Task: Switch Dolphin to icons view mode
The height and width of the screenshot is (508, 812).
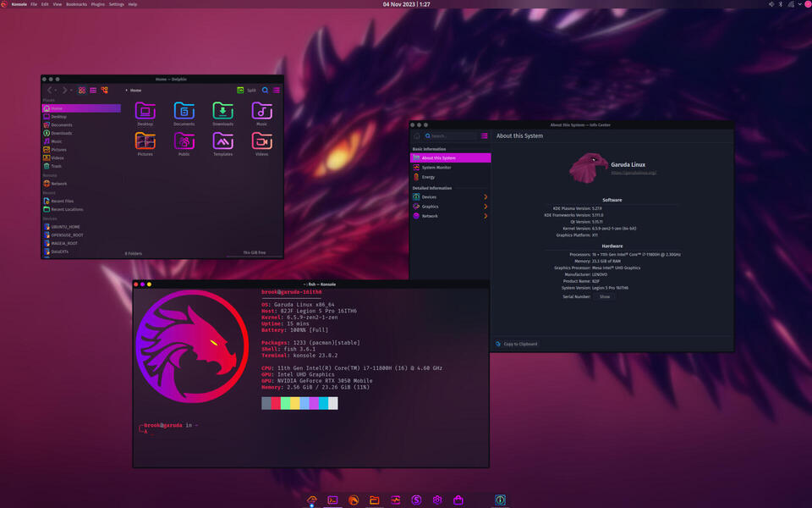Action: coord(82,91)
